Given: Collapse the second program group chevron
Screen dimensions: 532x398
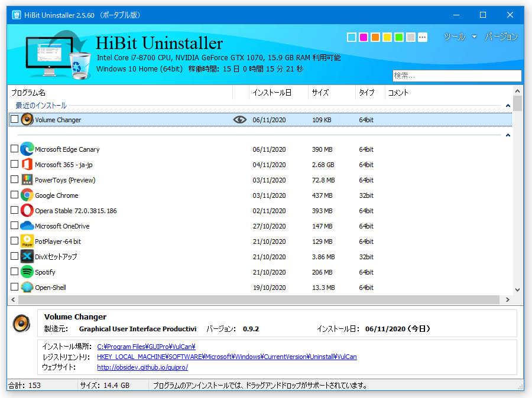Looking at the screenshot, I should point(508,135).
